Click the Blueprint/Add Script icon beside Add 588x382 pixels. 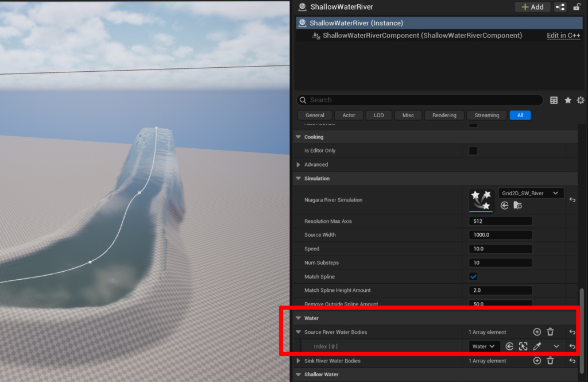[560, 7]
